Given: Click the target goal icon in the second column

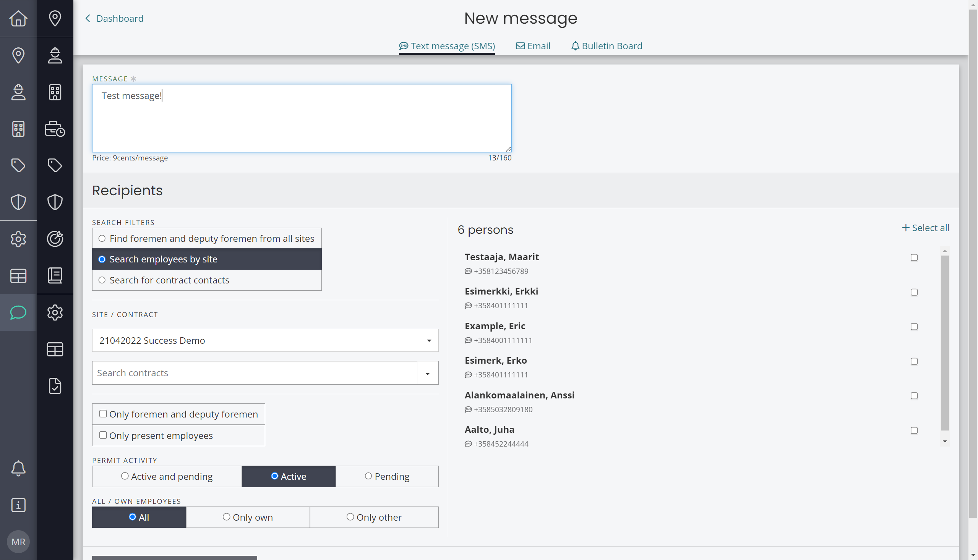Looking at the screenshot, I should coord(55,239).
